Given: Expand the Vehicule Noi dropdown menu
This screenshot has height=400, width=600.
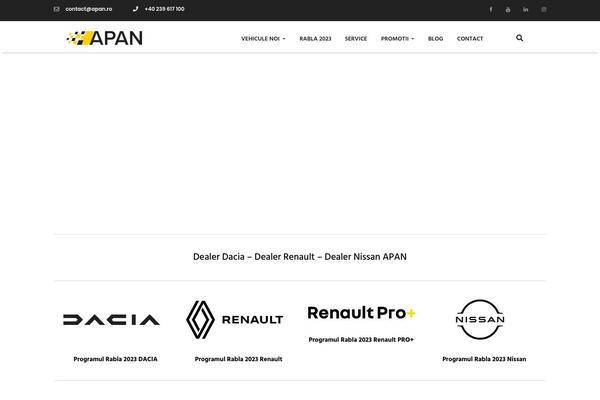Looking at the screenshot, I should coord(263,39).
